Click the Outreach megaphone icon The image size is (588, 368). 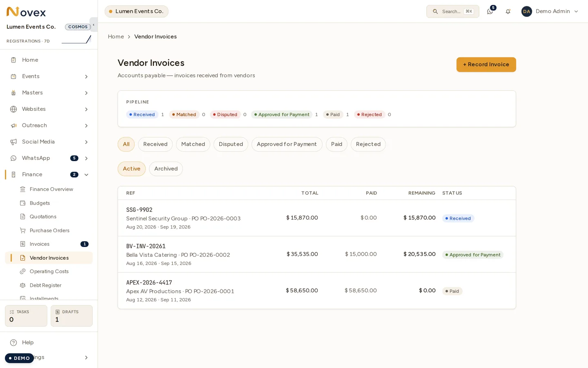pyautogui.click(x=13, y=126)
